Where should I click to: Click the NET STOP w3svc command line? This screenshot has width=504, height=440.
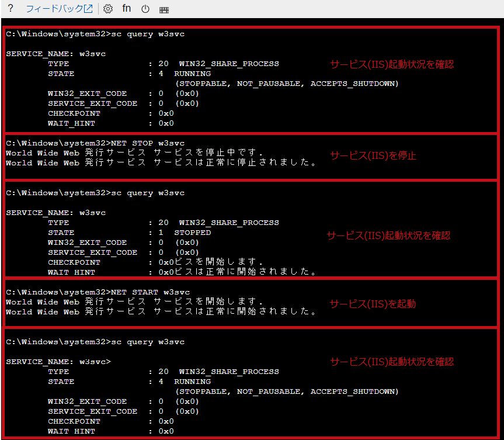click(x=95, y=143)
